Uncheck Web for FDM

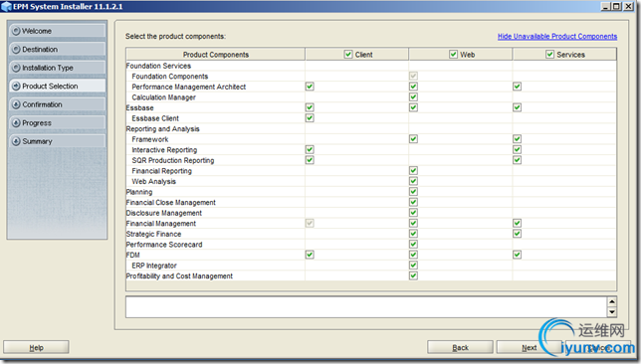click(413, 255)
